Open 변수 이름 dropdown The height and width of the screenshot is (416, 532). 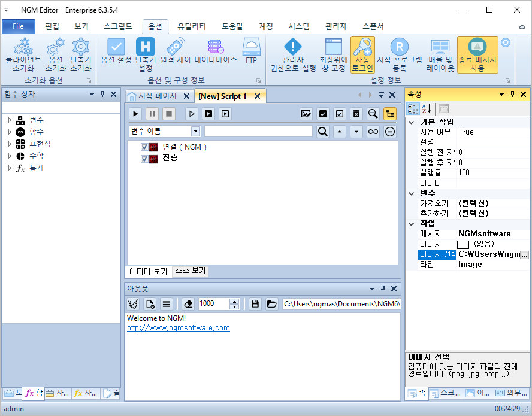(x=195, y=132)
